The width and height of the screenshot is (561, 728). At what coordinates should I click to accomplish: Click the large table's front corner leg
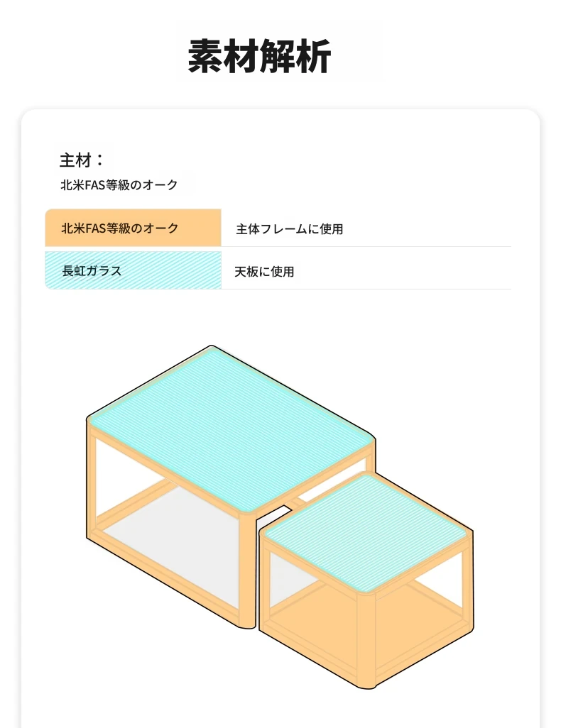point(247,571)
